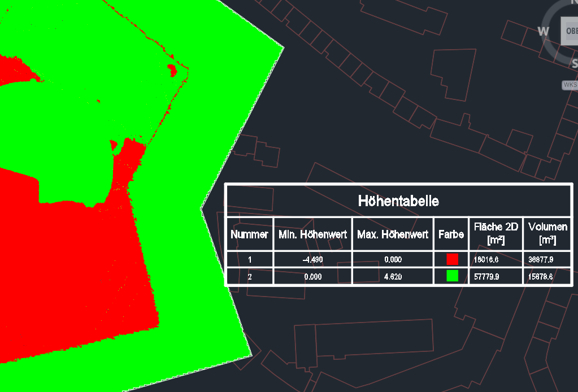This screenshot has width=578, height=392.
Task: Click the Min. Höhenwert column header
Action: [312, 233]
